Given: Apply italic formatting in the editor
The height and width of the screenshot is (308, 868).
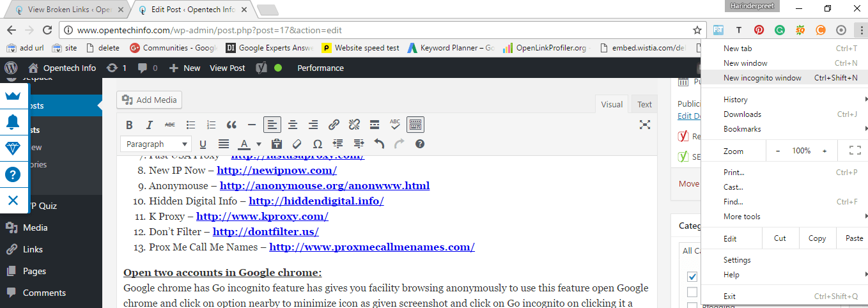Looking at the screenshot, I should (x=150, y=125).
